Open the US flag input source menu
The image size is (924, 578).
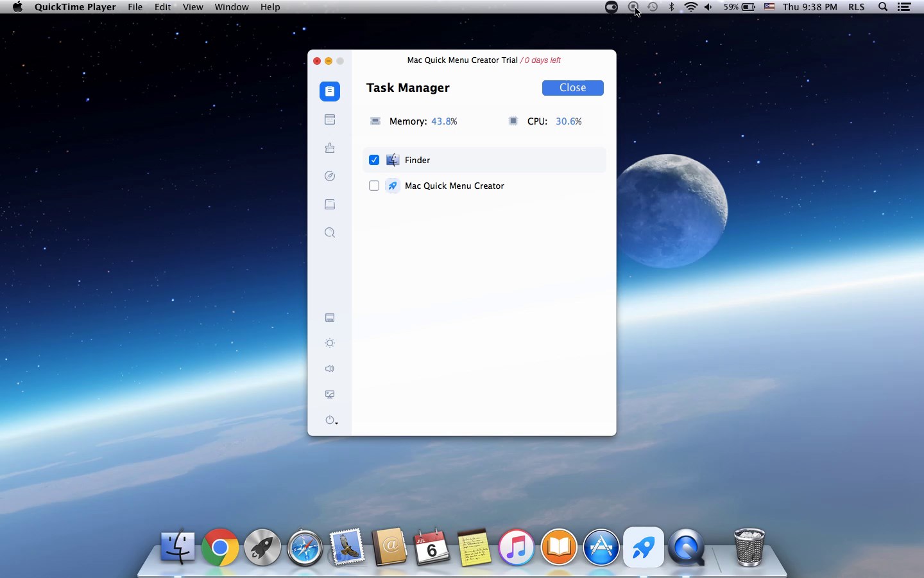tap(769, 7)
